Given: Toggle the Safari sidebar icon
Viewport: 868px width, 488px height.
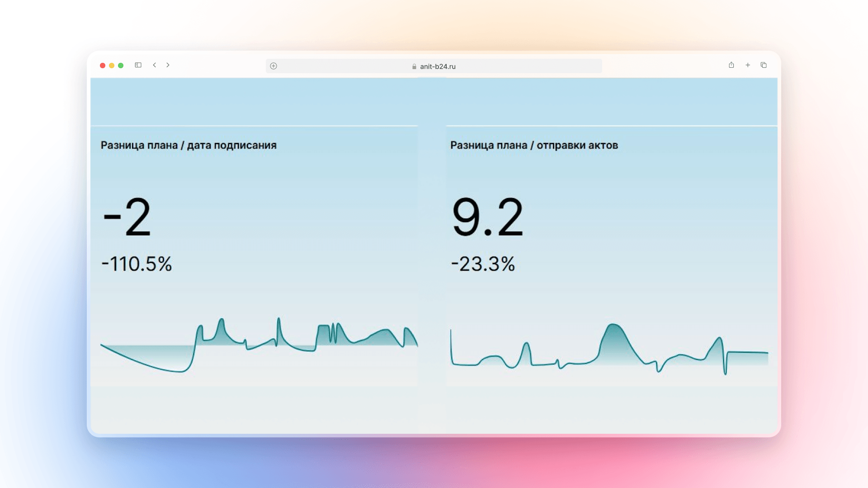Looking at the screenshot, I should click(x=138, y=65).
